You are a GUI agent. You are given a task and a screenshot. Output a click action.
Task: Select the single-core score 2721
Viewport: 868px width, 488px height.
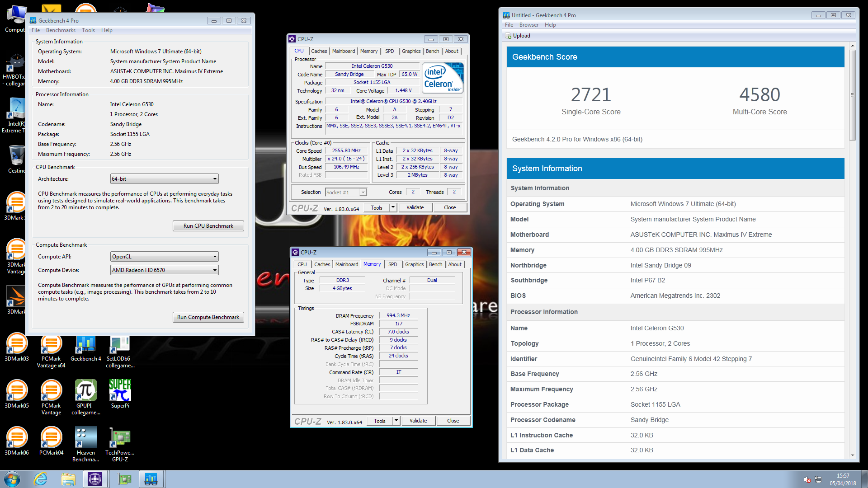pos(591,95)
